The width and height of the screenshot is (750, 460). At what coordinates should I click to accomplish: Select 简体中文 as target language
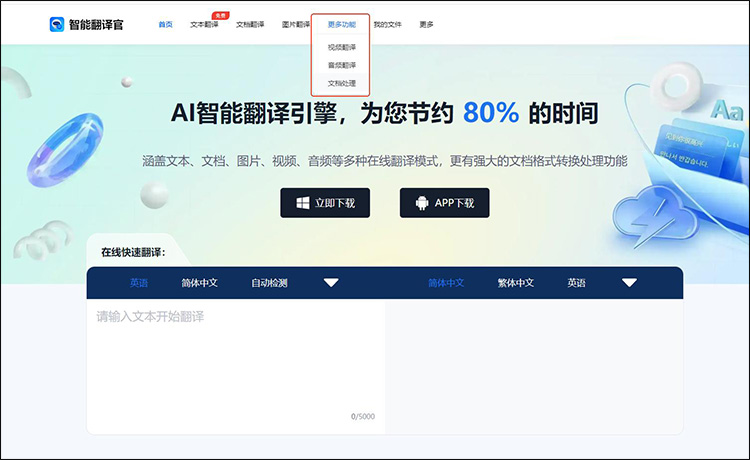(446, 283)
